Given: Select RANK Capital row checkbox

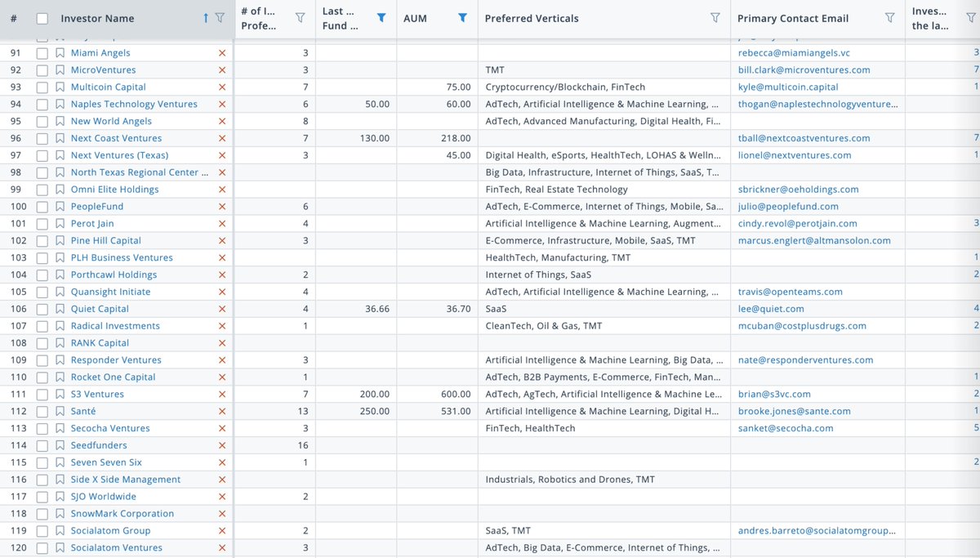Looking at the screenshot, I should [x=42, y=343].
